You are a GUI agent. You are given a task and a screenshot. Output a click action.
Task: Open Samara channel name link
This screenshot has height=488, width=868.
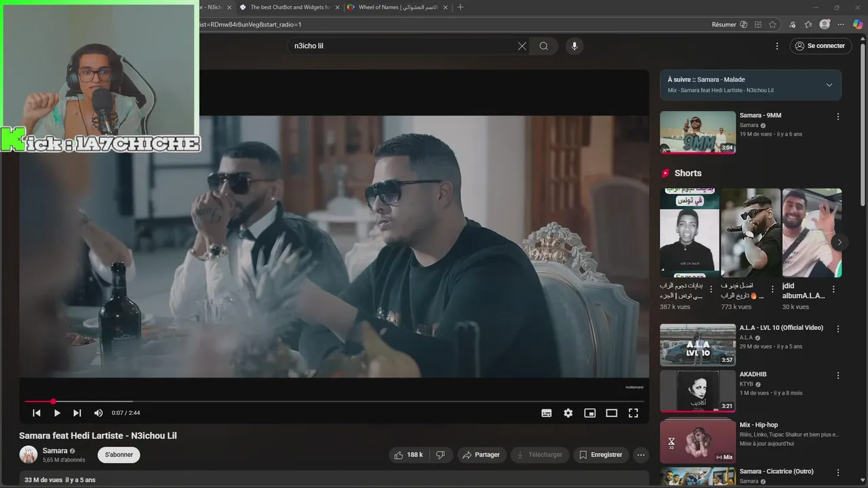coord(55,451)
